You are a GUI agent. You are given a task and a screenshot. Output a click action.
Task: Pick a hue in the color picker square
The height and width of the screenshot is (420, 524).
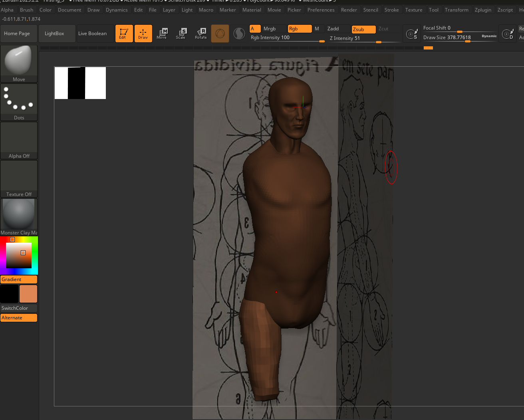pyautogui.click(x=19, y=256)
